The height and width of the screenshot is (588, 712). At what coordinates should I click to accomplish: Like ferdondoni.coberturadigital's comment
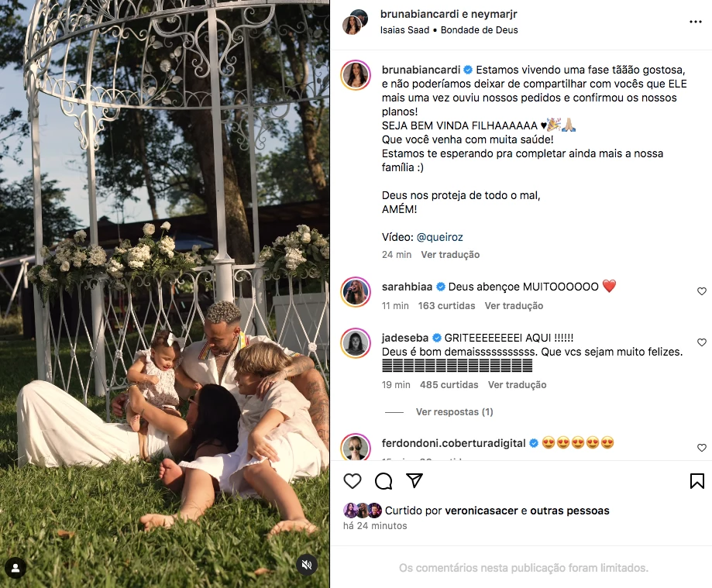[702, 448]
